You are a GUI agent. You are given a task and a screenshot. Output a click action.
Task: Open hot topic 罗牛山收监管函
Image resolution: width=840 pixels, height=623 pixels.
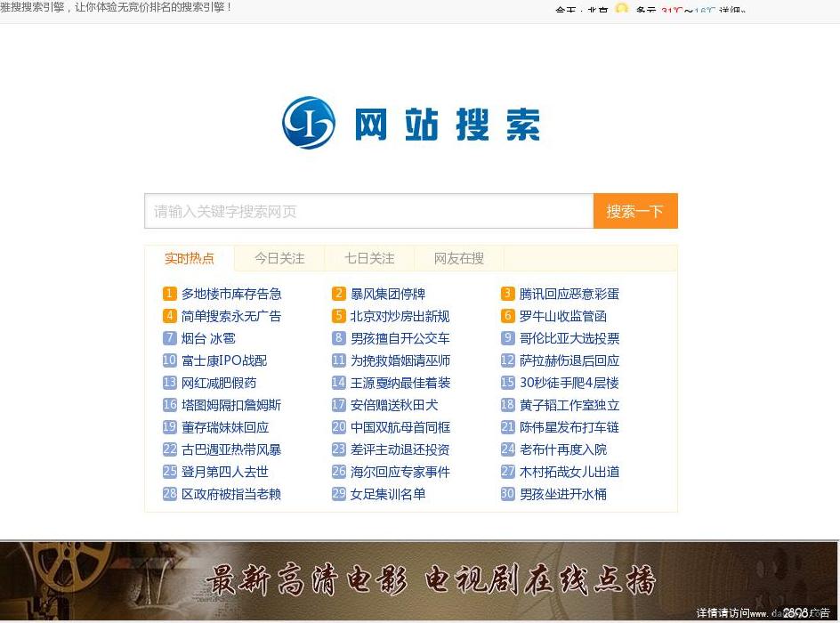tap(563, 316)
